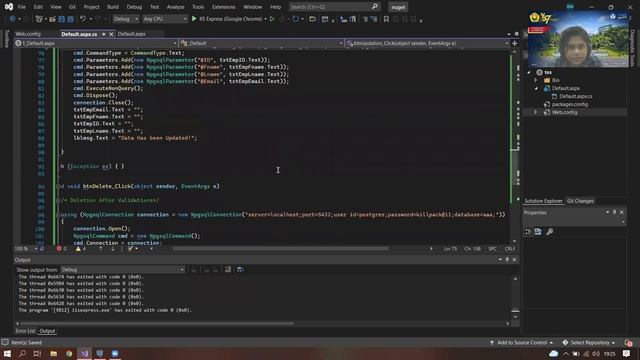This screenshot has width=640, height=360.
Task: Open the File menu
Action: [22, 7]
